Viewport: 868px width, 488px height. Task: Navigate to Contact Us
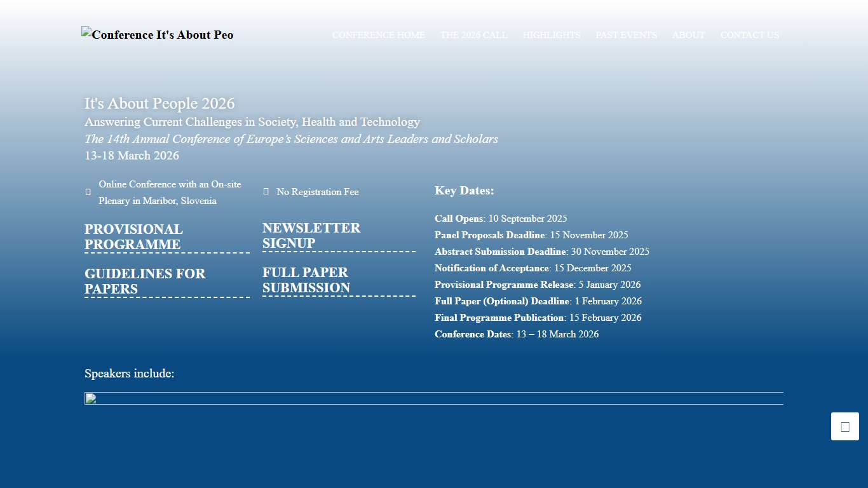(749, 35)
